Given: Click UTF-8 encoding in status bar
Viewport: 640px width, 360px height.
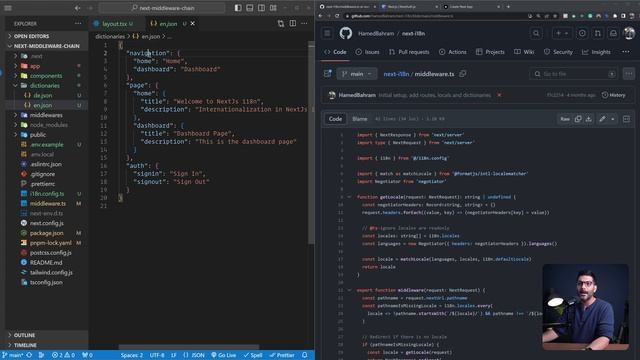Looking at the screenshot, I should 157,355.
